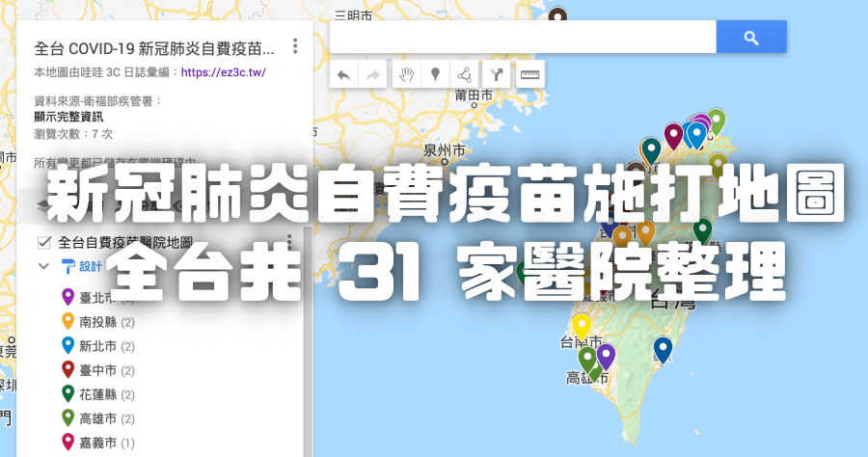Uncheck the 全台自費疫苗醫院地圖 layer checkbox

pos(43,242)
